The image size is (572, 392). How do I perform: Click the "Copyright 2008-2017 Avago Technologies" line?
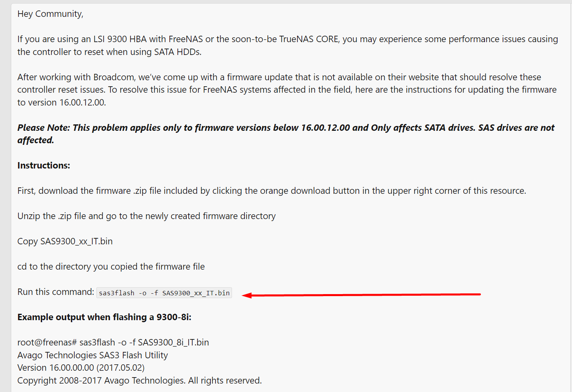pyautogui.click(x=139, y=380)
